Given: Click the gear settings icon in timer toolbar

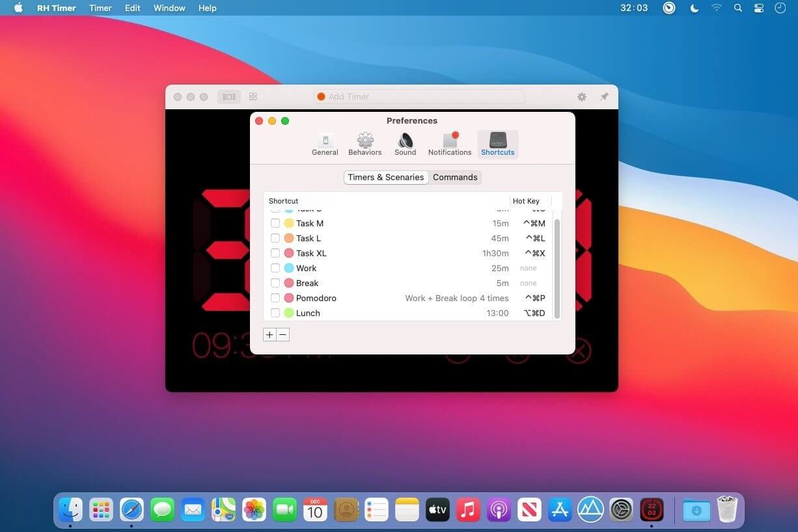Looking at the screenshot, I should click(x=582, y=96).
